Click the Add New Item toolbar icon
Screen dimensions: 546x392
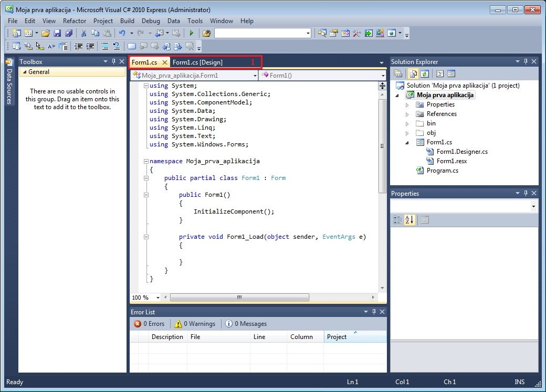(x=28, y=33)
